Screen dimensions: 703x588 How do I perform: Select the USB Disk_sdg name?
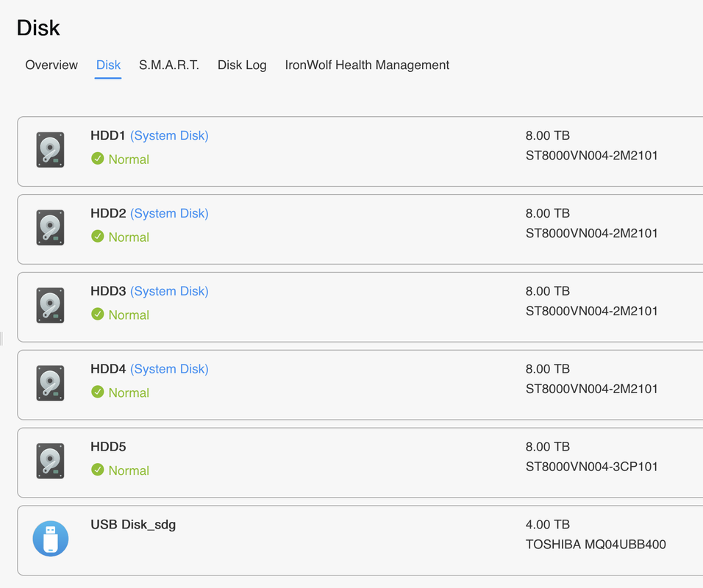tap(133, 525)
